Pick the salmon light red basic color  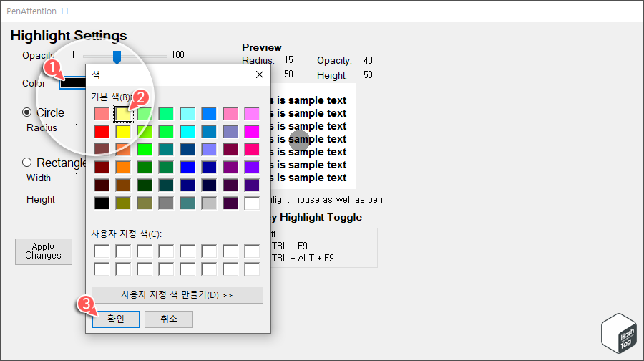pos(102,113)
